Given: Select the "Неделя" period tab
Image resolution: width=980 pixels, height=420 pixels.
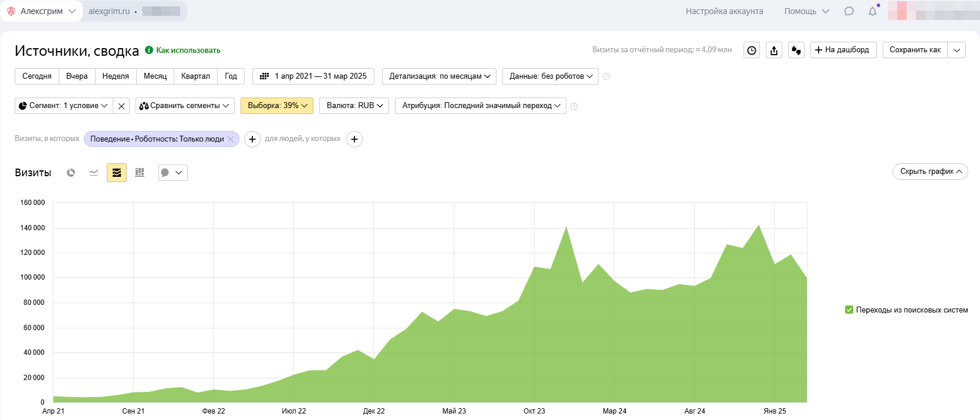Looking at the screenshot, I should pyautogui.click(x=116, y=76).
